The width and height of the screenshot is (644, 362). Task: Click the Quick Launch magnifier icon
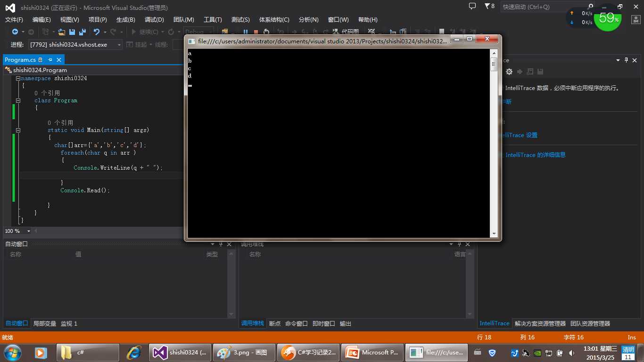click(591, 7)
